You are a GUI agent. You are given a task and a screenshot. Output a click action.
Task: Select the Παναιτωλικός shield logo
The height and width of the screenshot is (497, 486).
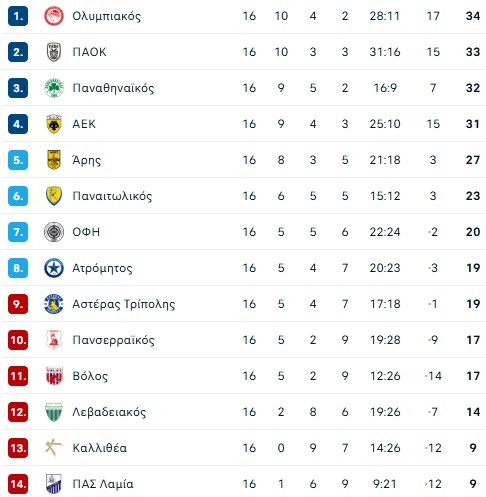point(54,196)
